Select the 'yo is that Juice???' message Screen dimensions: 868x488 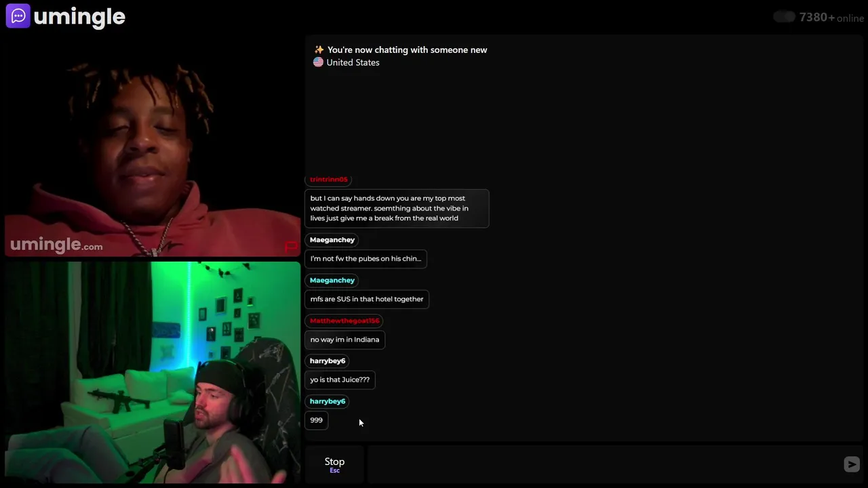[340, 380]
